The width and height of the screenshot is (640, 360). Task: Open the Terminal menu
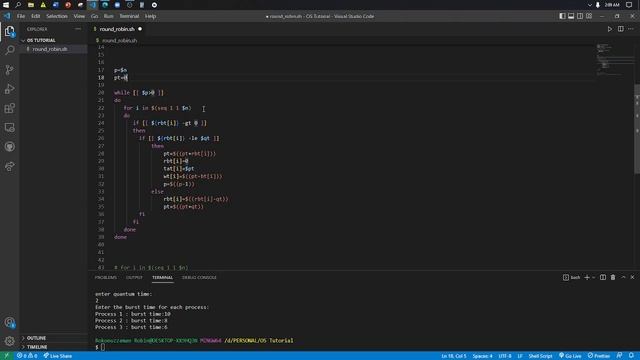(x=129, y=16)
